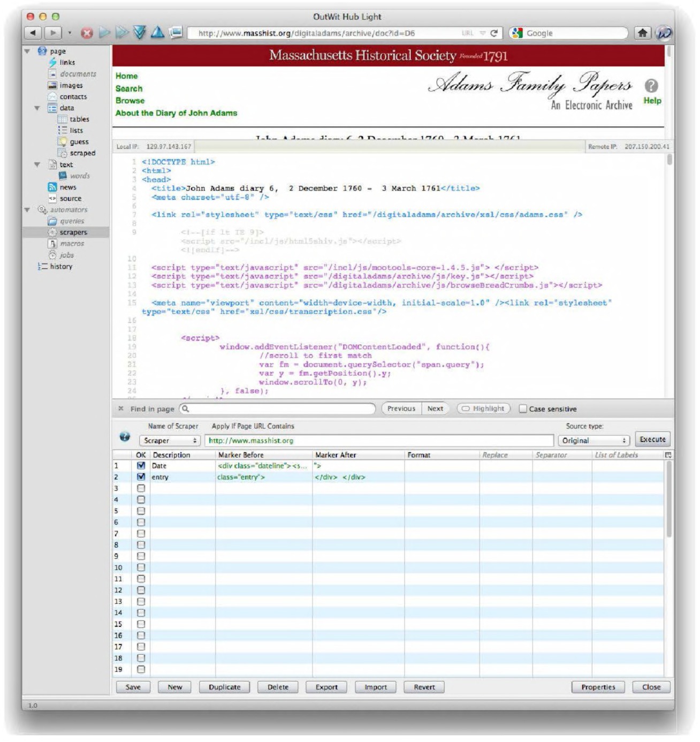
Task: Check the OK box in row 19
Action: click(x=141, y=669)
